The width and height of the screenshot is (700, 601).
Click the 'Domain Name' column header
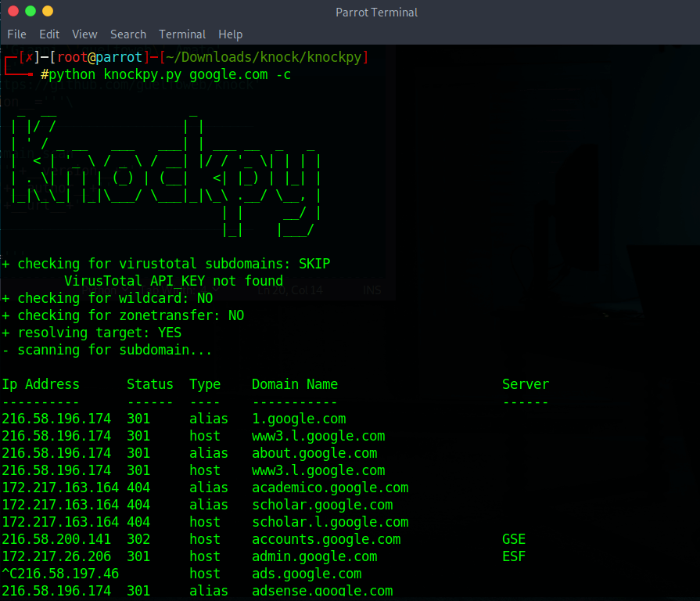point(295,384)
